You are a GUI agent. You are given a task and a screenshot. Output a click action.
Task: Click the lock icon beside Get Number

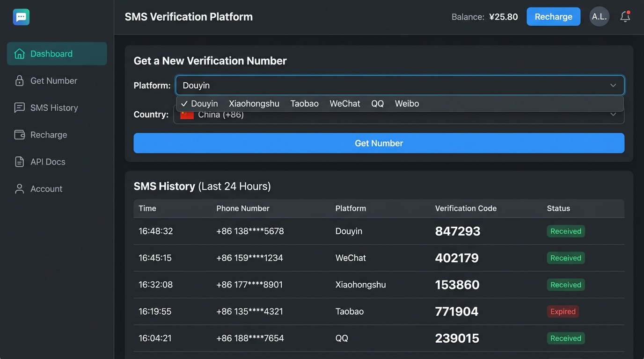coord(20,81)
